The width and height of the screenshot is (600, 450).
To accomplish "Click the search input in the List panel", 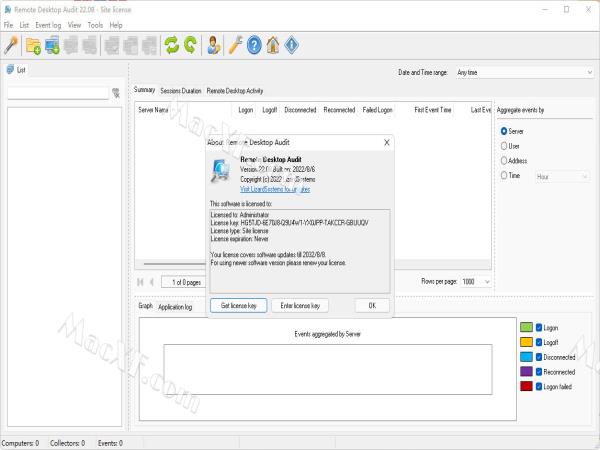I will pyautogui.click(x=58, y=93).
